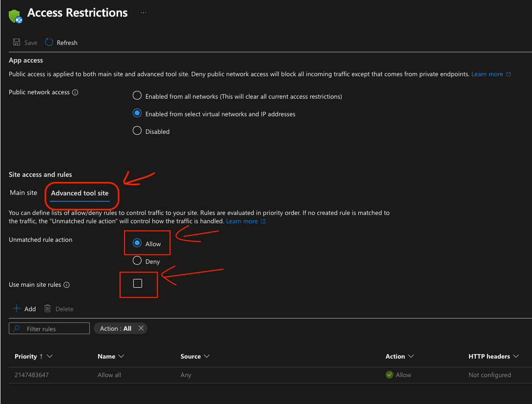Click the Filter rules search field
Screen dimensions: 532x404
click(55, 329)
